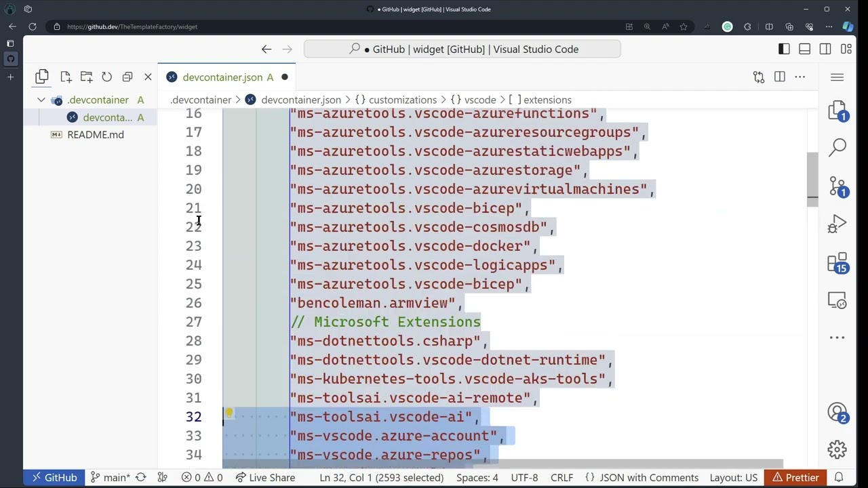This screenshot has height=488, width=868.
Task: Open the Explorer view icon
Action: point(42,77)
